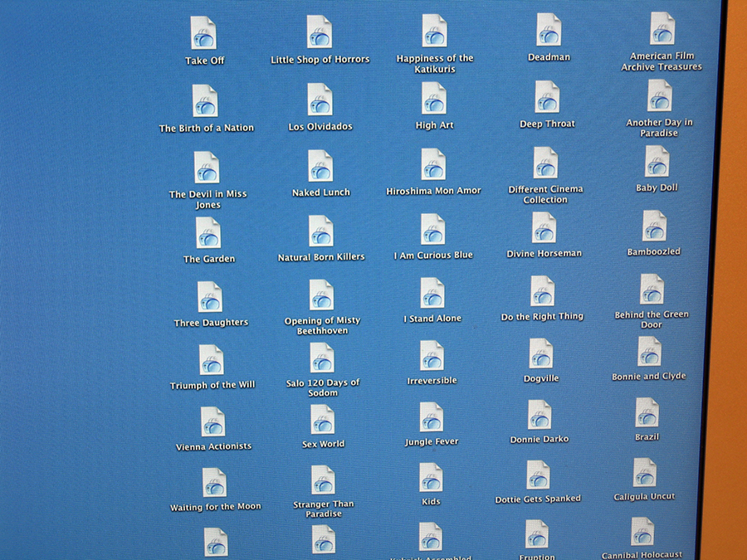Screen dimensions: 747x560
Task: Click The Birth of a Nation file
Action: point(205,101)
